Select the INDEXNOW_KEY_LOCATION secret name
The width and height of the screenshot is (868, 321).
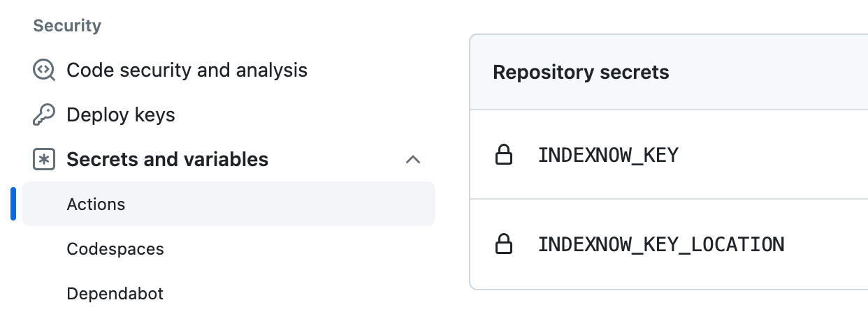661,244
